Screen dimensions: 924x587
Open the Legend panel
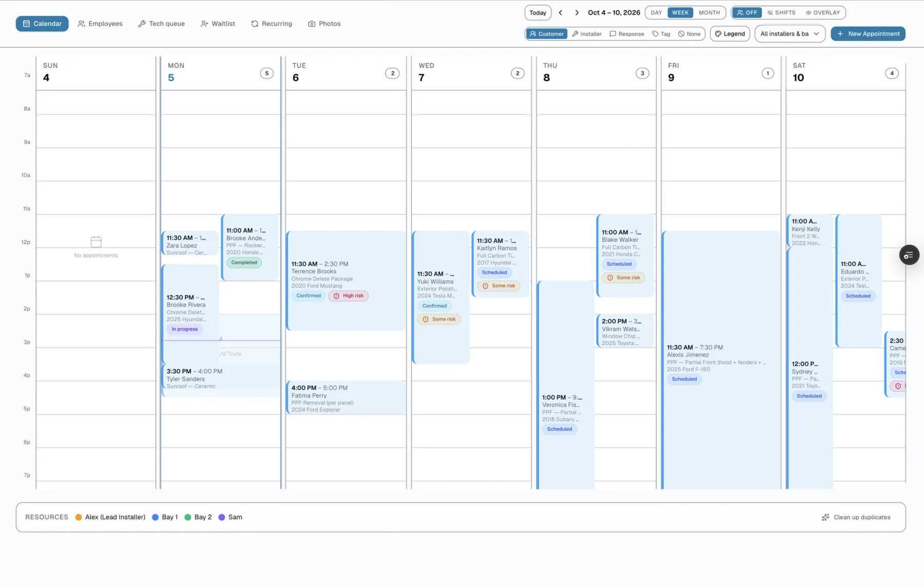[x=730, y=34]
